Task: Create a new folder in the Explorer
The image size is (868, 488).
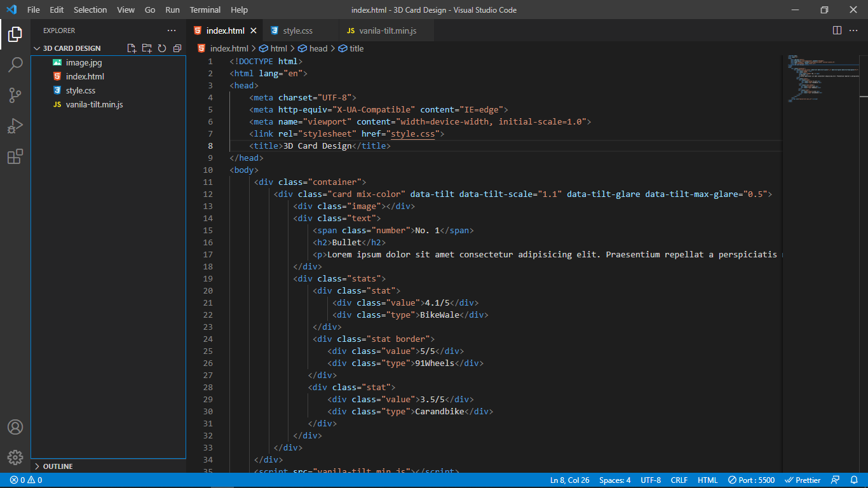Action: (146, 48)
